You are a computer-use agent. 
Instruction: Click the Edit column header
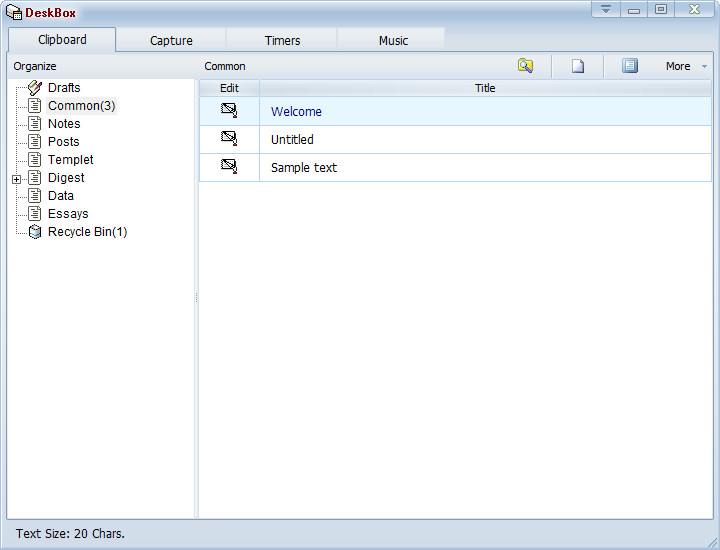point(229,88)
